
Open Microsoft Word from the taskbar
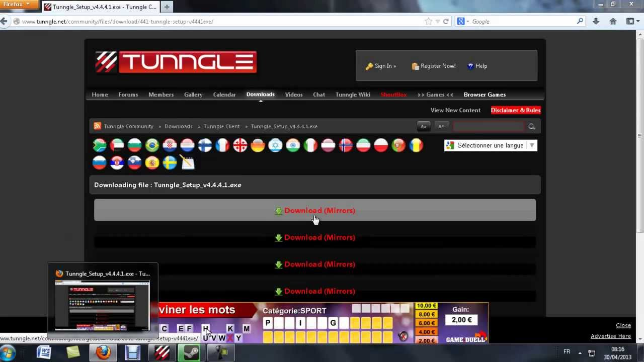pos(44,352)
